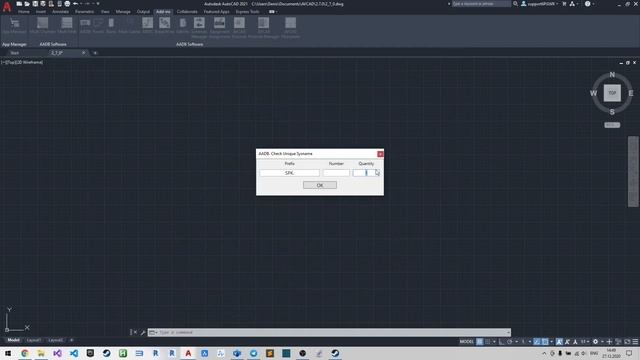
Task: Open the Annotate ribbon tab
Action: click(60, 12)
